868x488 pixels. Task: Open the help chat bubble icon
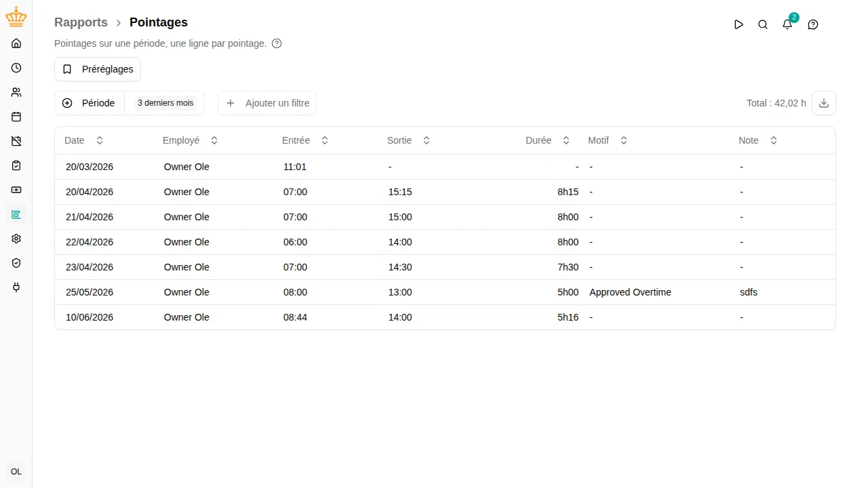[813, 24]
